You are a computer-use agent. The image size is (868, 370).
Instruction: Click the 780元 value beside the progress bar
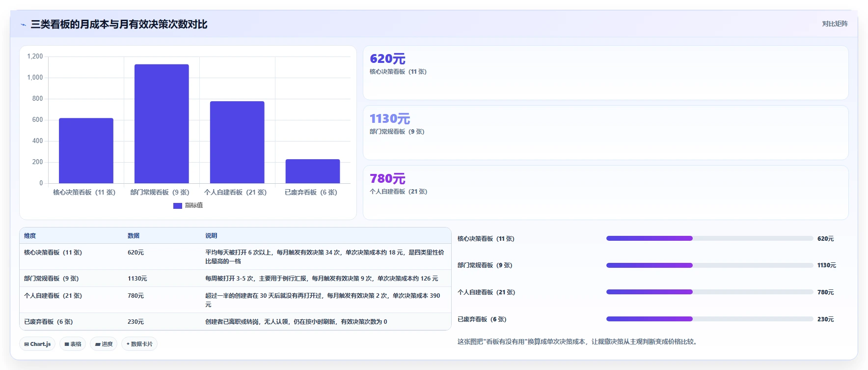826,292
